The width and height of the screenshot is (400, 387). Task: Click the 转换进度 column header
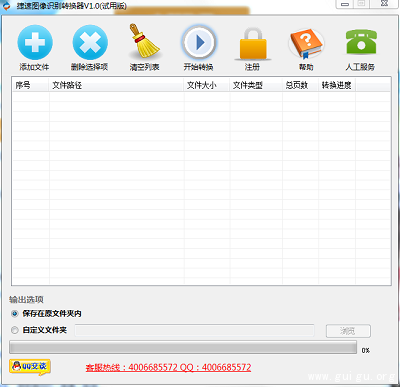(x=337, y=85)
